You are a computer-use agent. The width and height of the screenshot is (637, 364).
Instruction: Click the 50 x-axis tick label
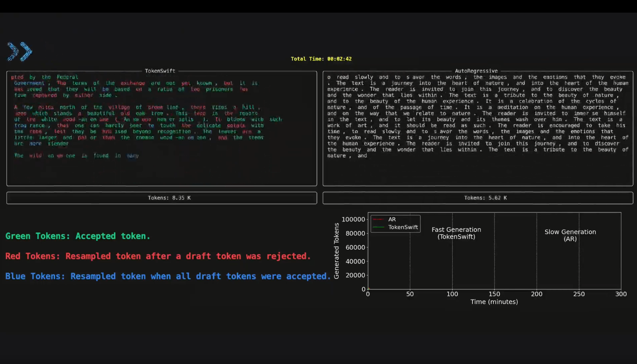tap(410, 294)
